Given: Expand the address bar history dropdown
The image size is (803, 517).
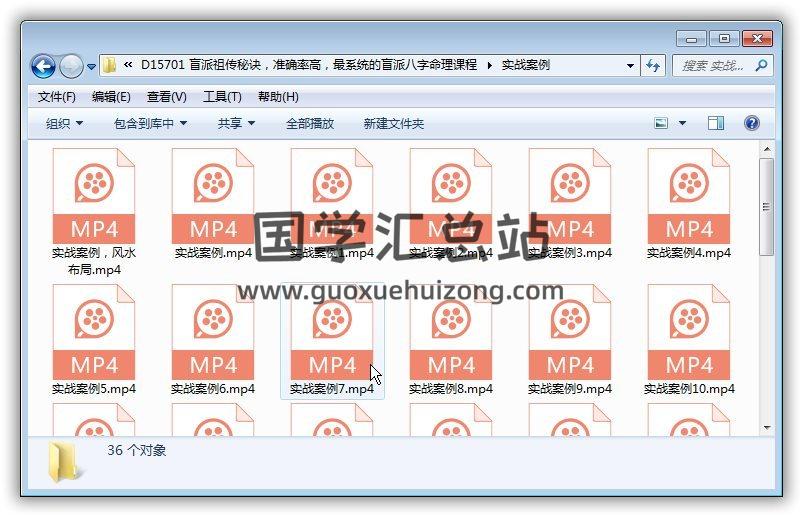Looking at the screenshot, I should (x=630, y=66).
